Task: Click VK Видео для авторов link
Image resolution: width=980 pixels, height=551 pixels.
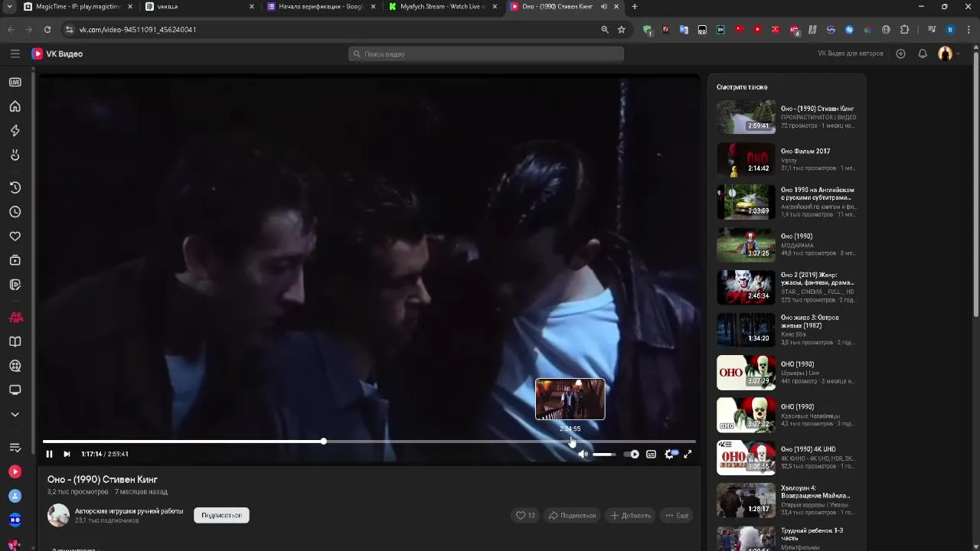Action: [x=850, y=54]
